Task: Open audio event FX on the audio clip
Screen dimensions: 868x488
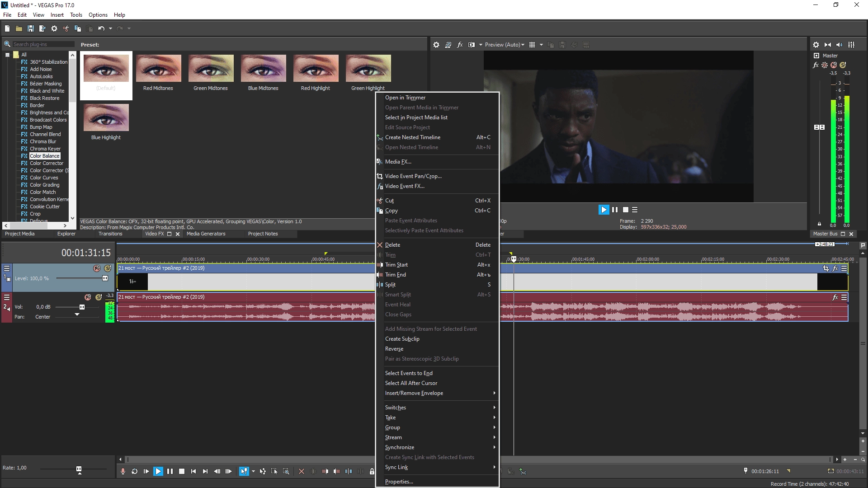Action: [835, 297]
